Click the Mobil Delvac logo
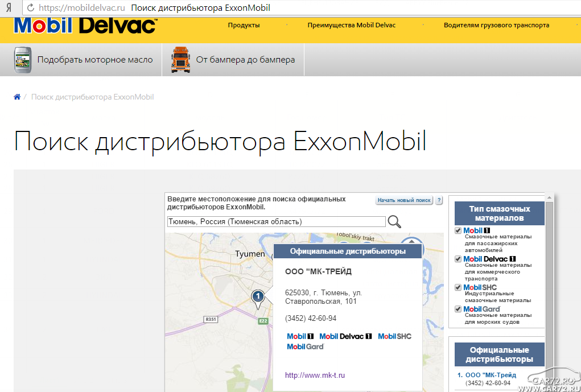The width and height of the screenshot is (581, 392). tap(85, 26)
